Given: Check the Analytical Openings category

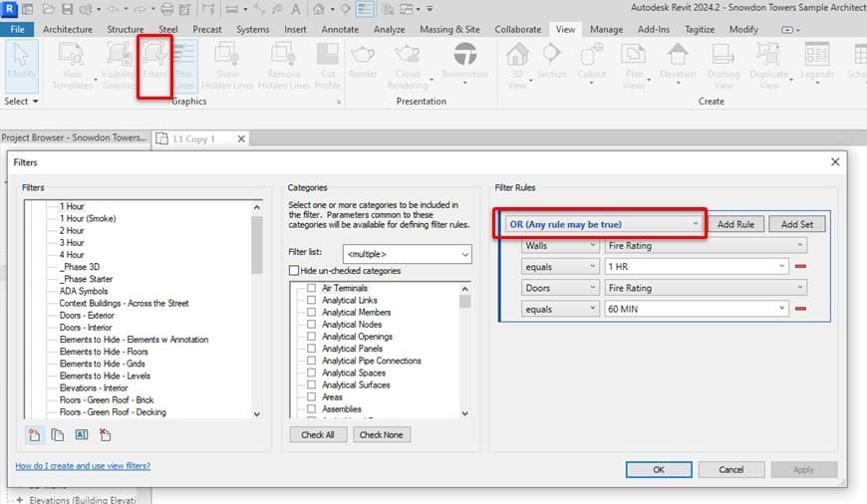Looking at the screenshot, I should pyautogui.click(x=311, y=337).
